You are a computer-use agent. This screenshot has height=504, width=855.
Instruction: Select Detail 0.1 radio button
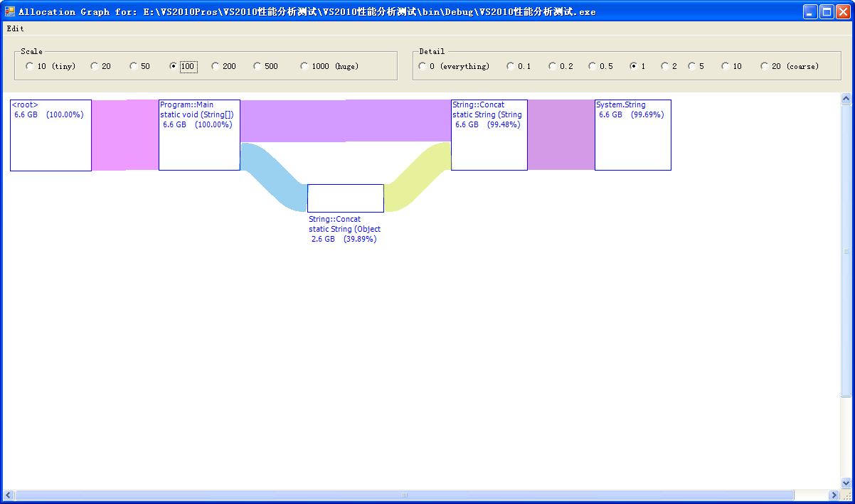(519, 66)
